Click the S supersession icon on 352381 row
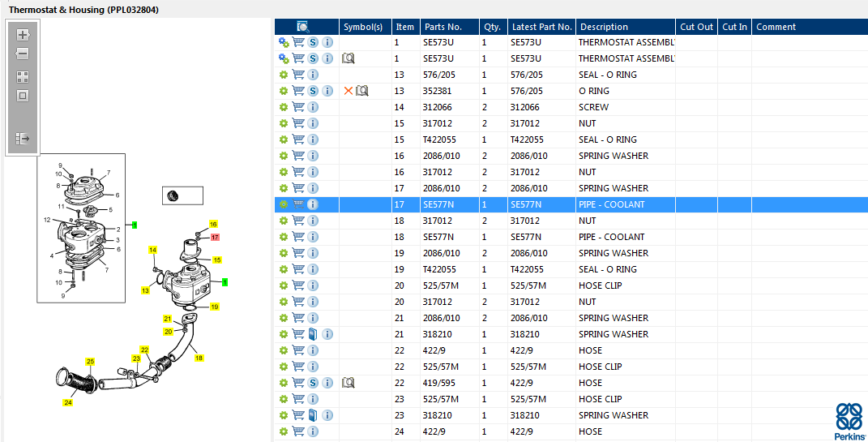The height and width of the screenshot is (442, 868). click(313, 91)
